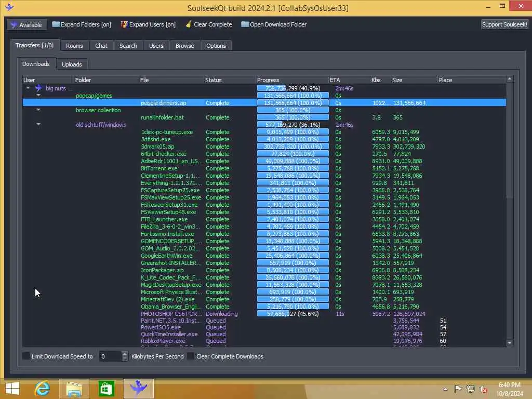Select the Downloads sub-tab

[x=36, y=64]
